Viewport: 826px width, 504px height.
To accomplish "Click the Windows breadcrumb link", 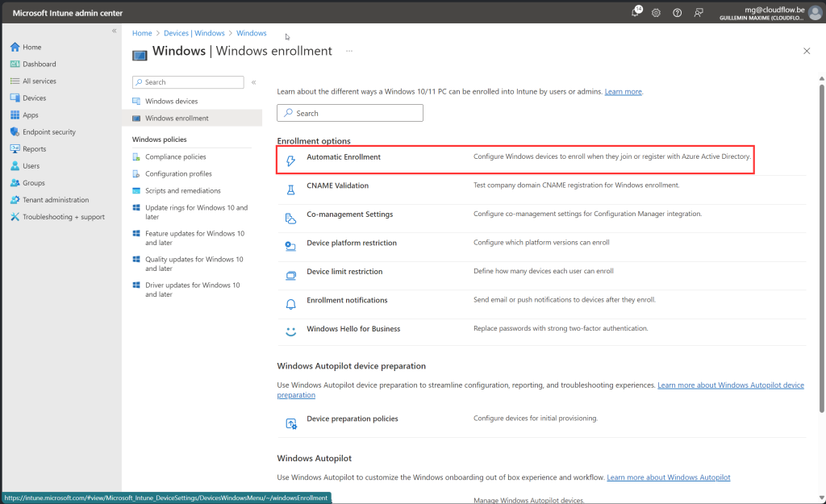I will [x=252, y=33].
